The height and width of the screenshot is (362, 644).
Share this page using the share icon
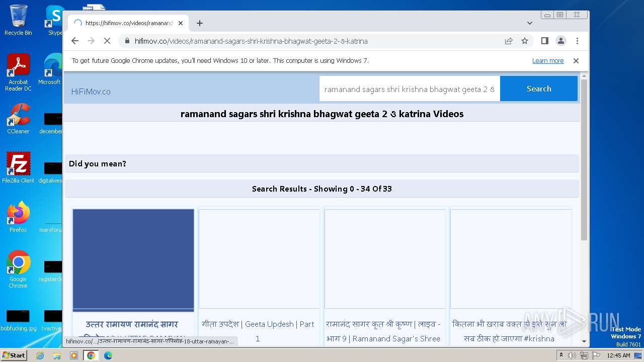click(509, 41)
